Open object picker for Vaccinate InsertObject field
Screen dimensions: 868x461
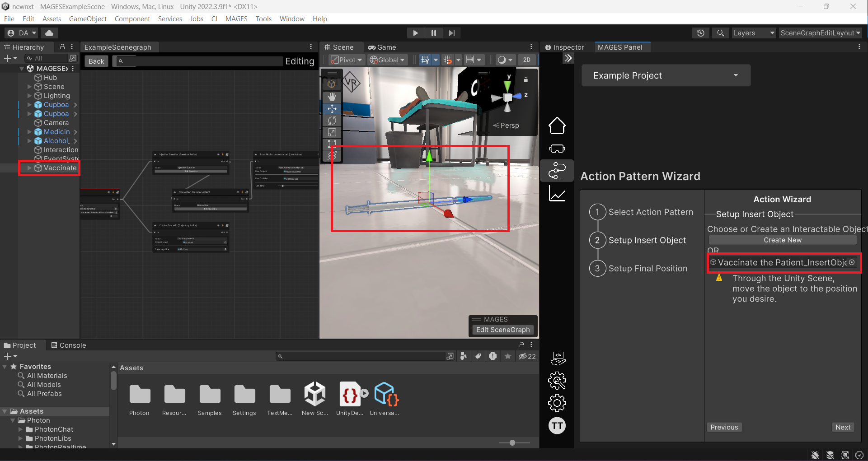coord(852,262)
